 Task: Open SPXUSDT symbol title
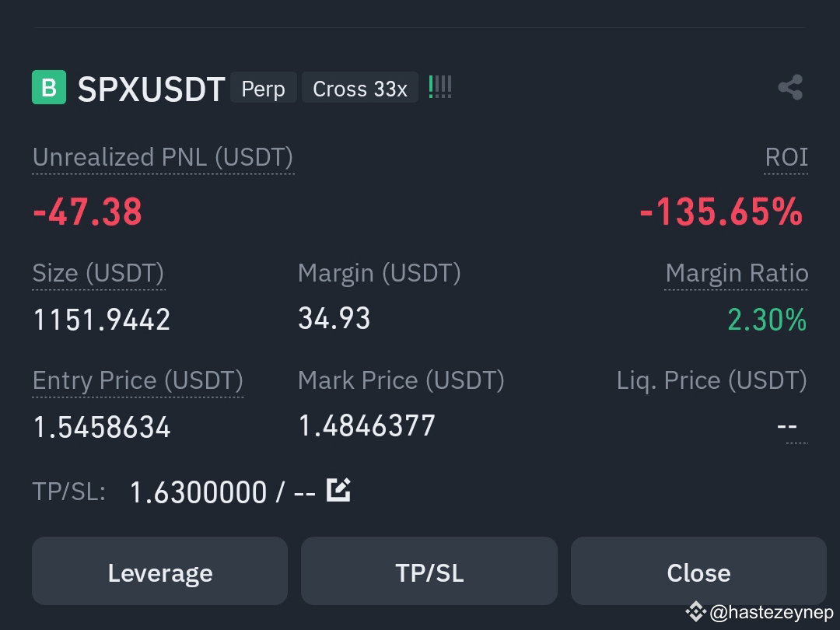(151, 89)
